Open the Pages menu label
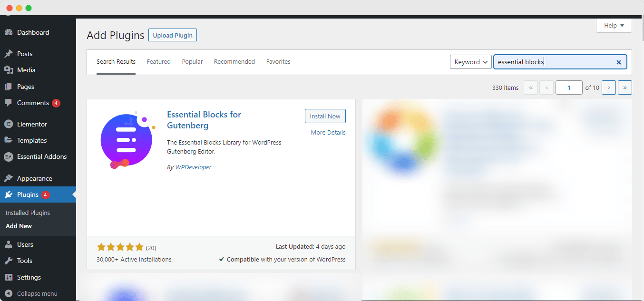This screenshot has width=644, height=301. point(26,87)
